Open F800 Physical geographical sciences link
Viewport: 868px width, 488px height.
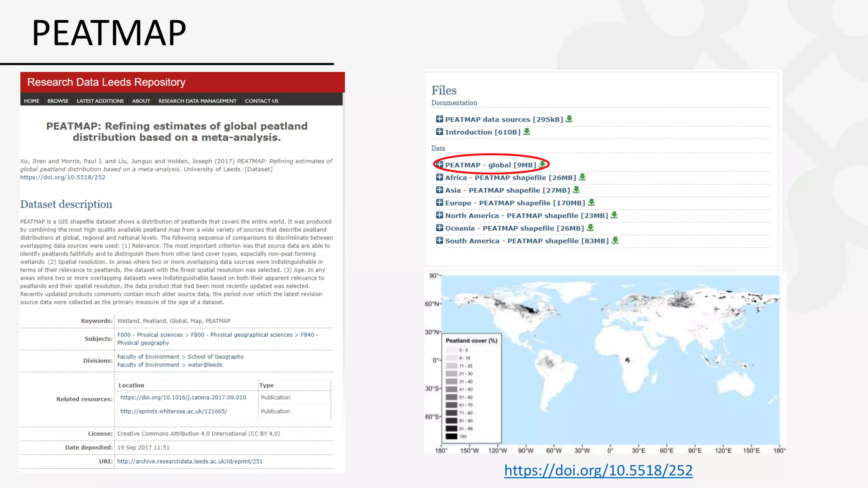(x=242, y=335)
